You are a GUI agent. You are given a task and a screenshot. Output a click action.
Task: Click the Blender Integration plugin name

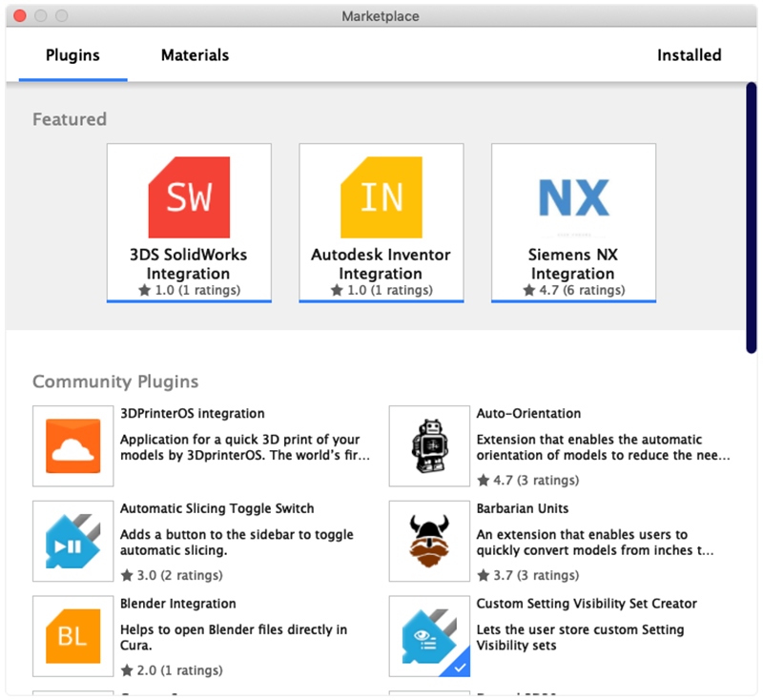coord(177,604)
